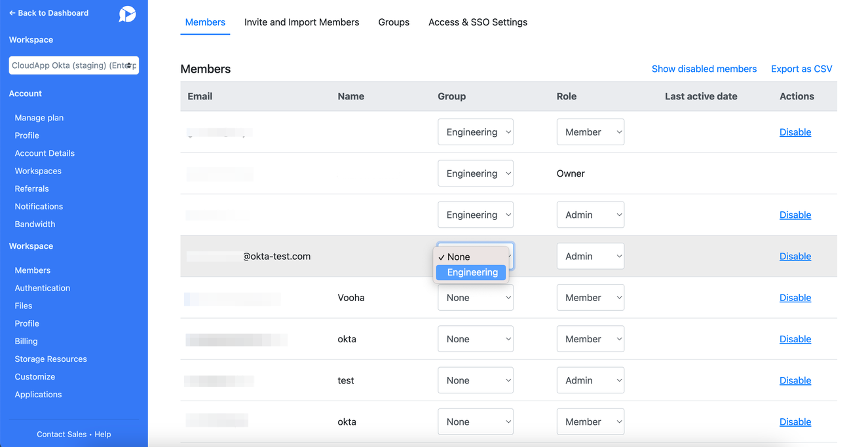Disable member named test
Image resolution: width=868 pixels, height=447 pixels.
click(795, 380)
